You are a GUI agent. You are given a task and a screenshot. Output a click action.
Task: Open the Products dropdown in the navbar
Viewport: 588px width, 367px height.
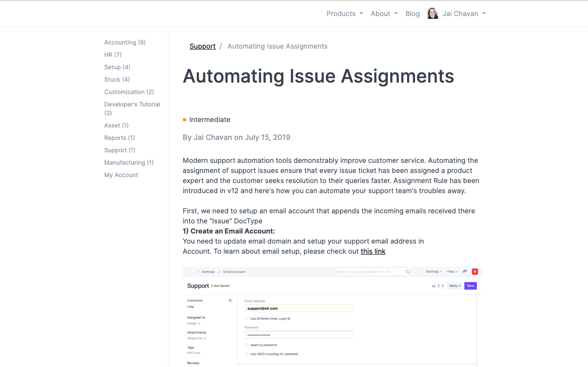(344, 14)
